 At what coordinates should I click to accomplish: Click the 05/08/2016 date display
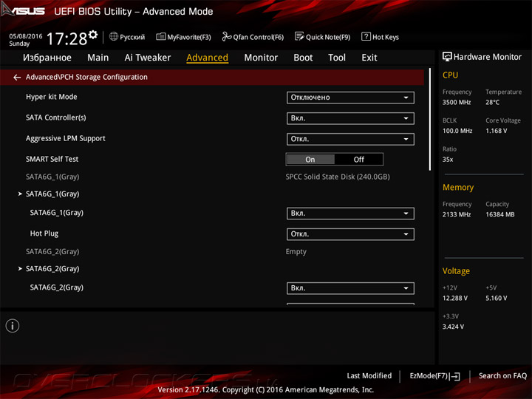tap(26, 36)
